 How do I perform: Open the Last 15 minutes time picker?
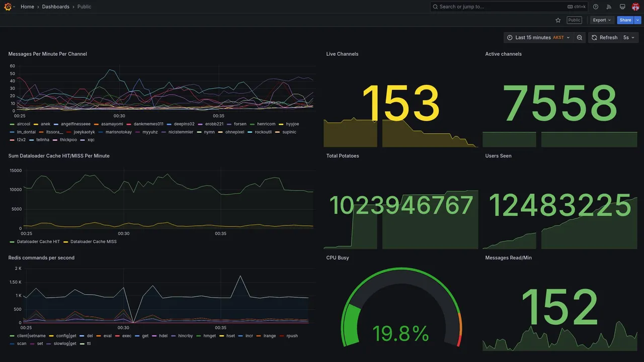(538, 38)
